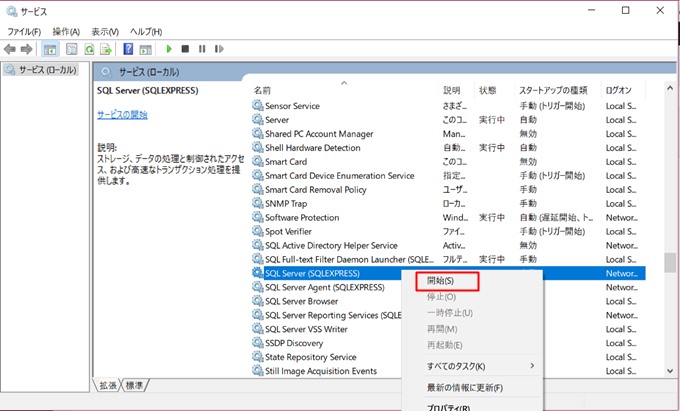Select the Smart Card service row
Screen dimensions: 680x411
coord(448,161)
